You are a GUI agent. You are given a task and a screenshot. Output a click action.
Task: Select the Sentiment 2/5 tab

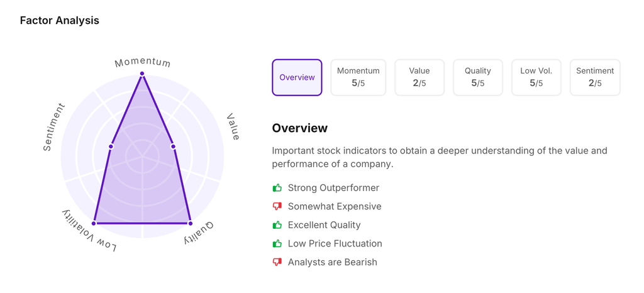[x=595, y=77]
